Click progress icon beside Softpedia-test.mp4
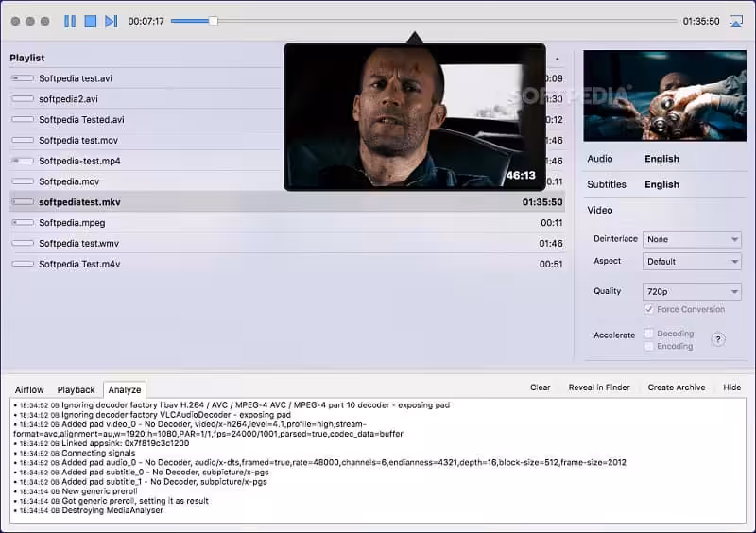 tap(23, 161)
